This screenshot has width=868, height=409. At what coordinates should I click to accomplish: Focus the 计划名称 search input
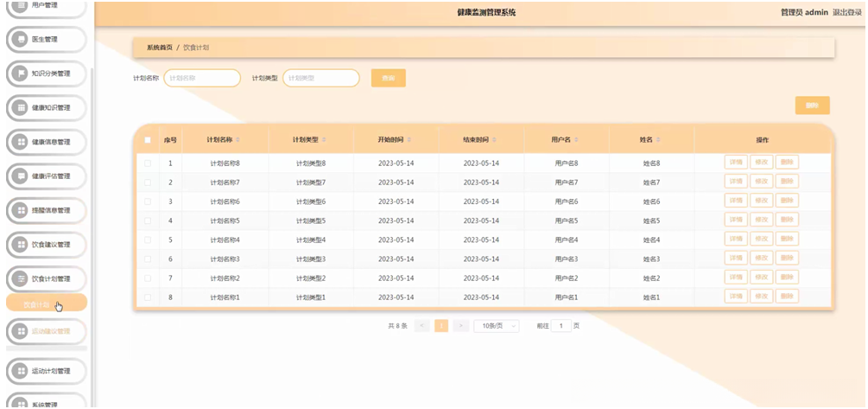pos(202,78)
